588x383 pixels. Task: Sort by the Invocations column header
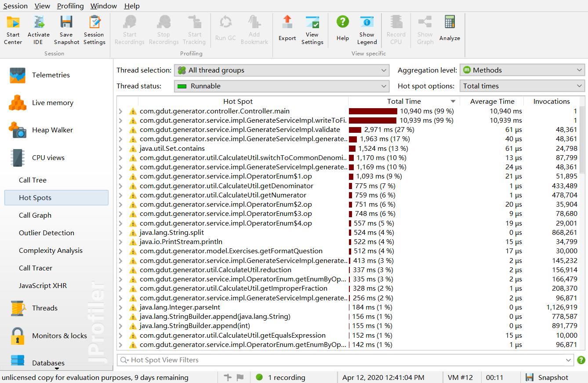(551, 102)
